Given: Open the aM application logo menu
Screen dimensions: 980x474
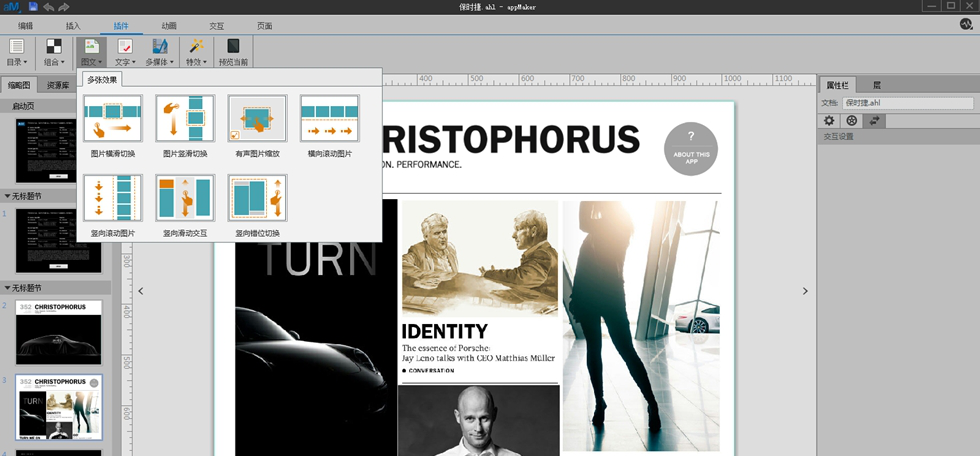Looking at the screenshot, I should click(x=12, y=7).
